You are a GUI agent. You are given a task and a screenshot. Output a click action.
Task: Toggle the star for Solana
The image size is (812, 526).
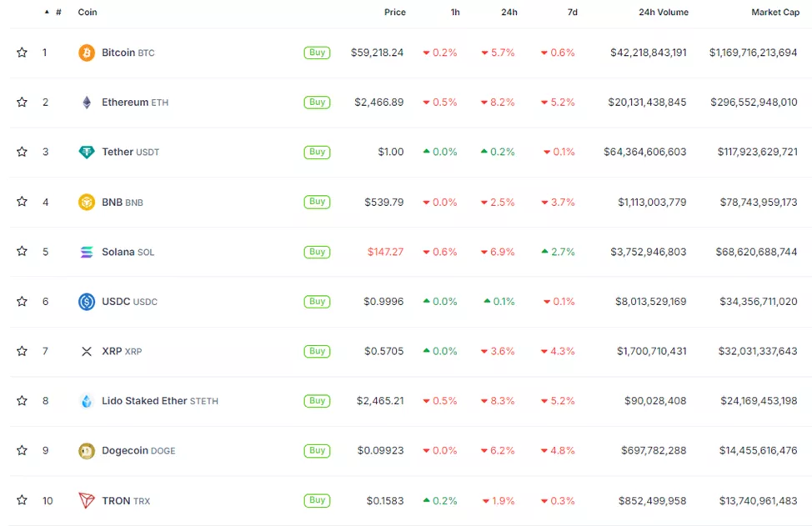22,252
